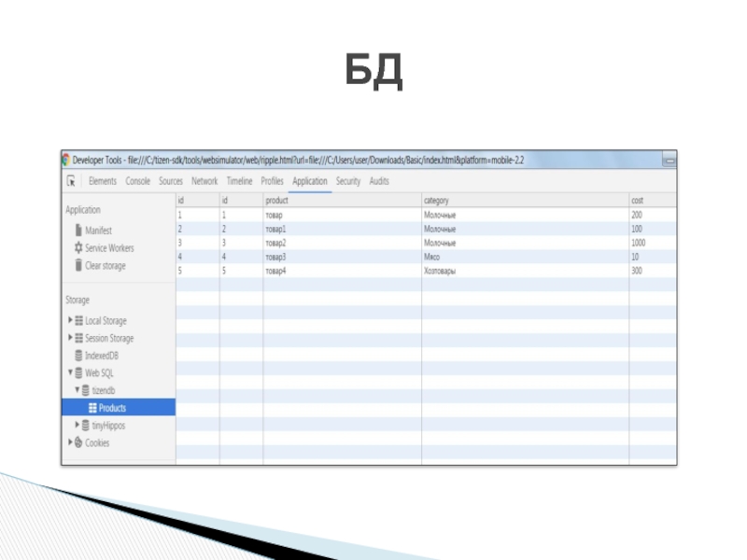Select the tinyHippos database label
747x560 pixels.
coord(108,426)
